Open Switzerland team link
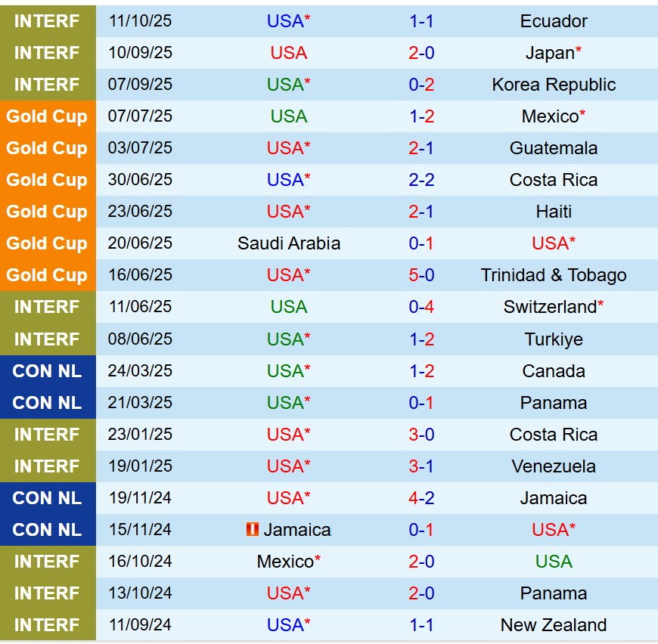This screenshot has width=658, height=644. click(550, 307)
